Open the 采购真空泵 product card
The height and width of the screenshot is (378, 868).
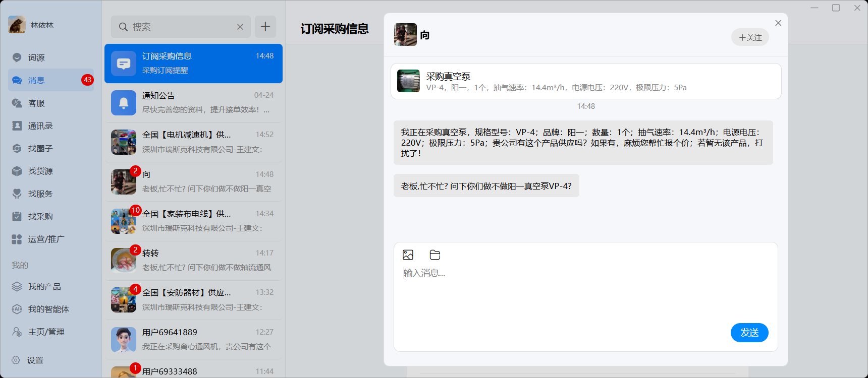(x=586, y=81)
